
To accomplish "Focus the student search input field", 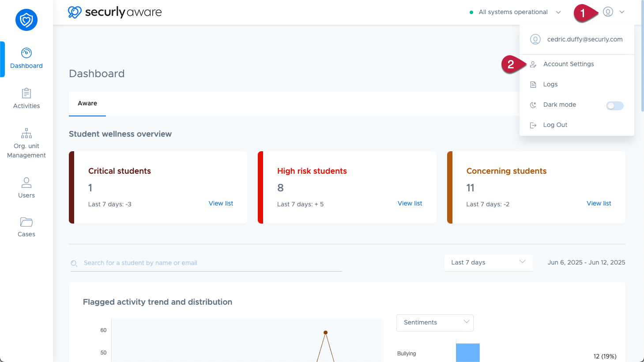I will [206, 263].
